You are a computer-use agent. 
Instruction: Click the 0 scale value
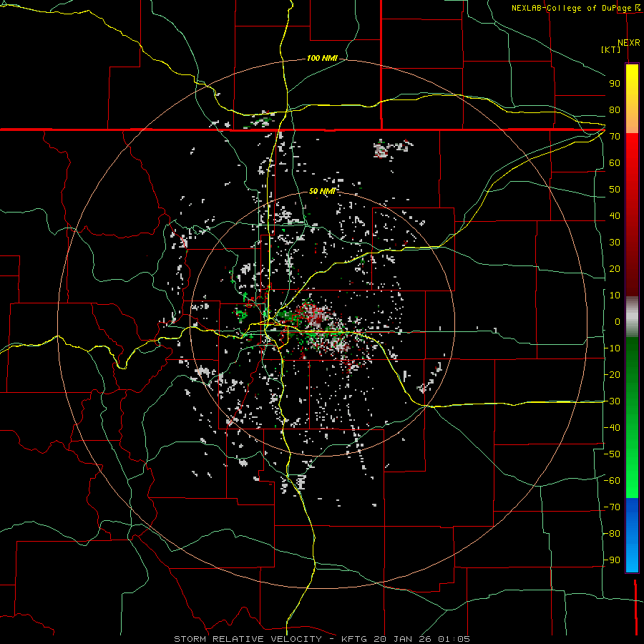[x=618, y=321]
